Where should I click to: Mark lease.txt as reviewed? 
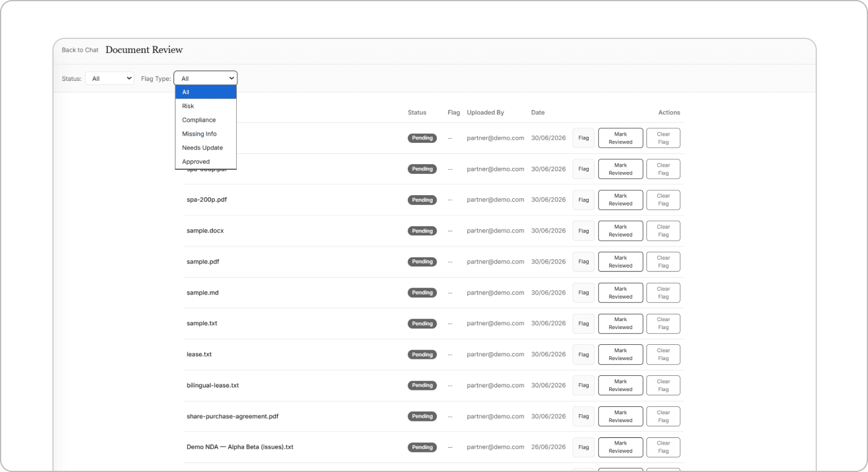point(620,355)
